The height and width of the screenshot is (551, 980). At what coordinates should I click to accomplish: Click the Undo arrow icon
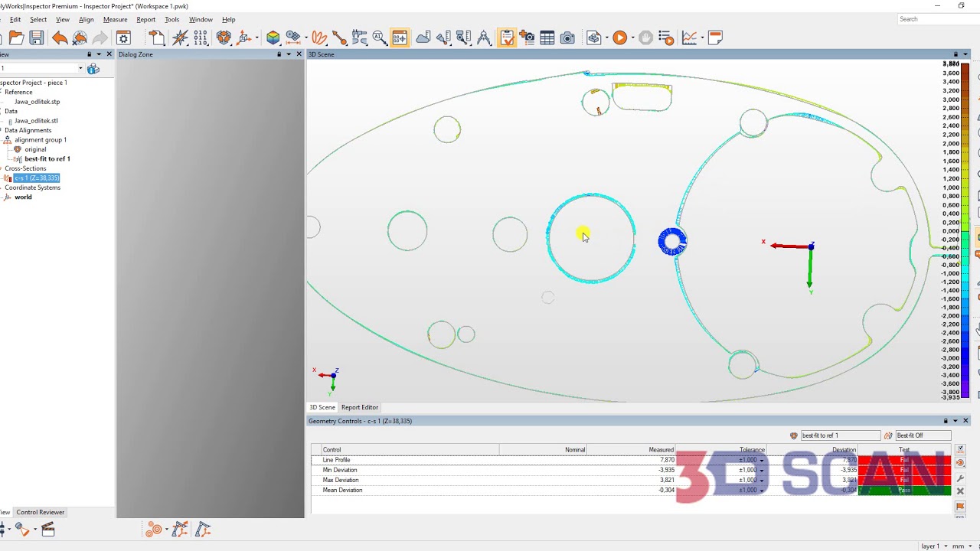coord(60,37)
